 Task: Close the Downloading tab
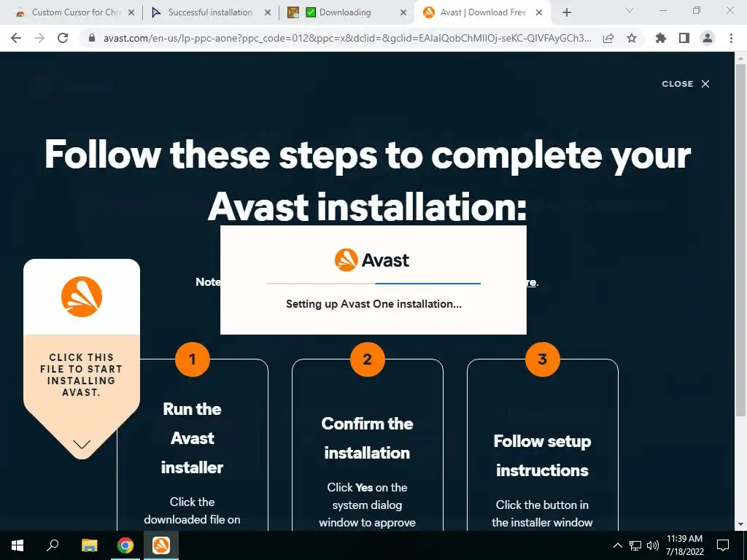[403, 13]
